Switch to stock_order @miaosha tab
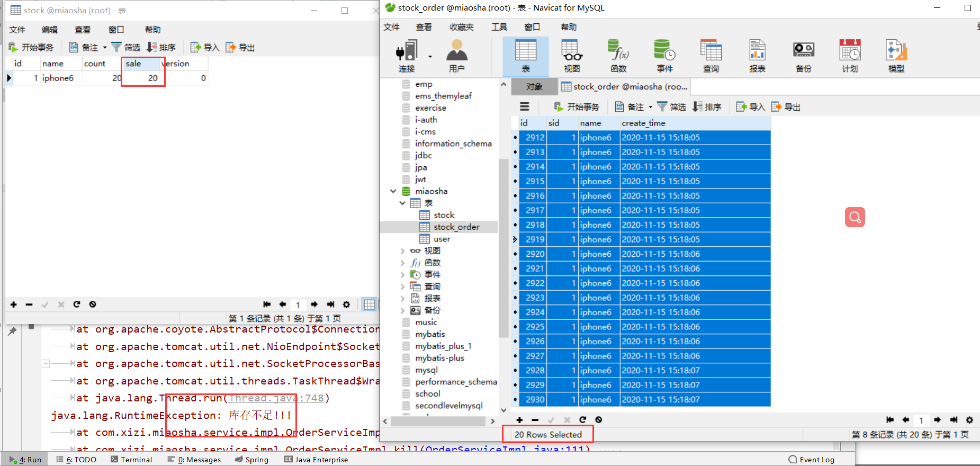Viewport: 980px width, 466px height. [624, 87]
